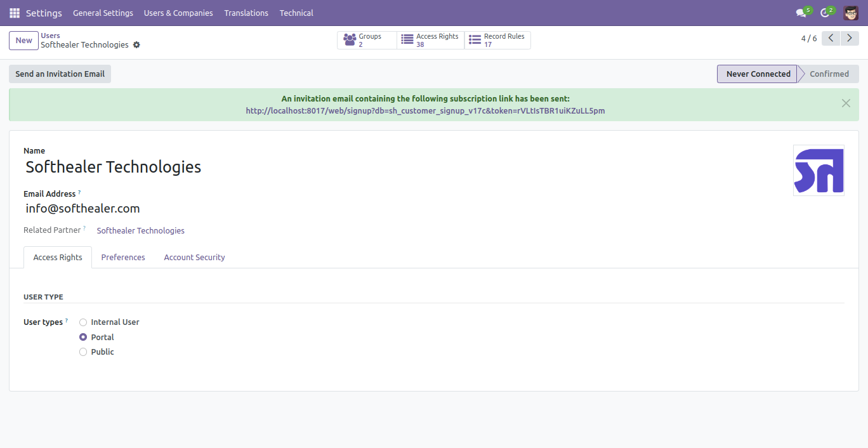The width and height of the screenshot is (868, 448).
Task: Open the Translations menu
Action: tap(246, 13)
